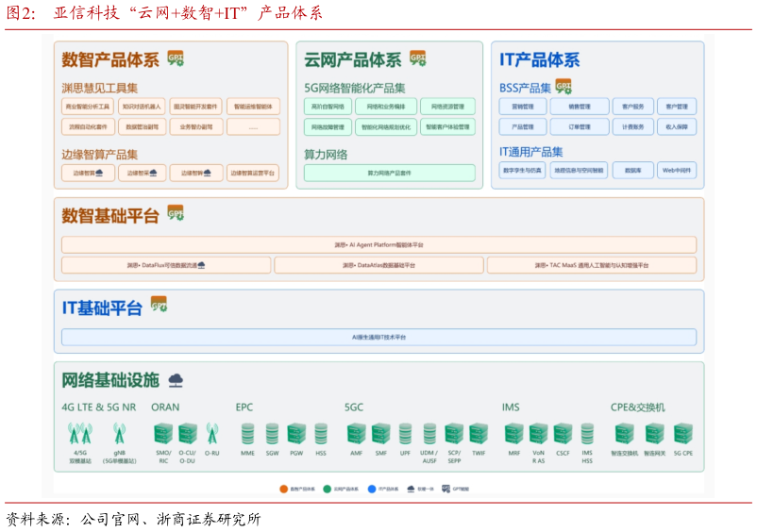
Task: Click the AMF server icon
Action: (356, 434)
